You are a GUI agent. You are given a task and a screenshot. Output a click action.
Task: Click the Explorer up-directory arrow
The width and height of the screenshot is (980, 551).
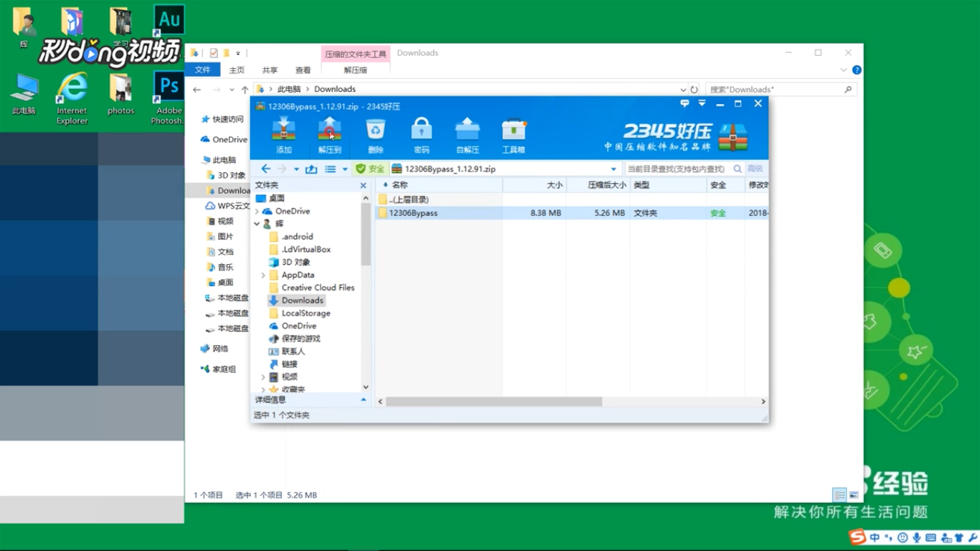click(x=245, y=90)
